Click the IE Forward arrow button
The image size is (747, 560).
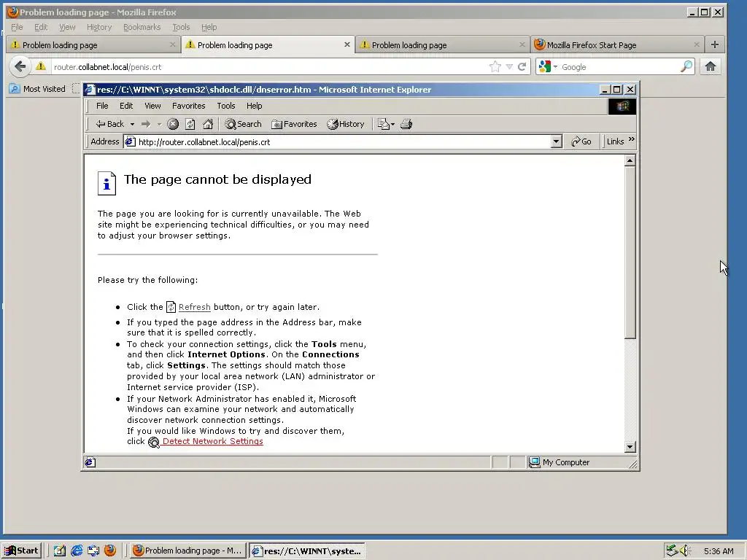146,124
